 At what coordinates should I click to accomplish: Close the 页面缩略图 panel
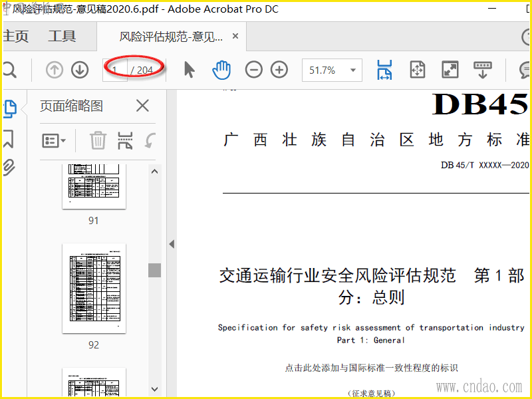(x=142, y=106)
